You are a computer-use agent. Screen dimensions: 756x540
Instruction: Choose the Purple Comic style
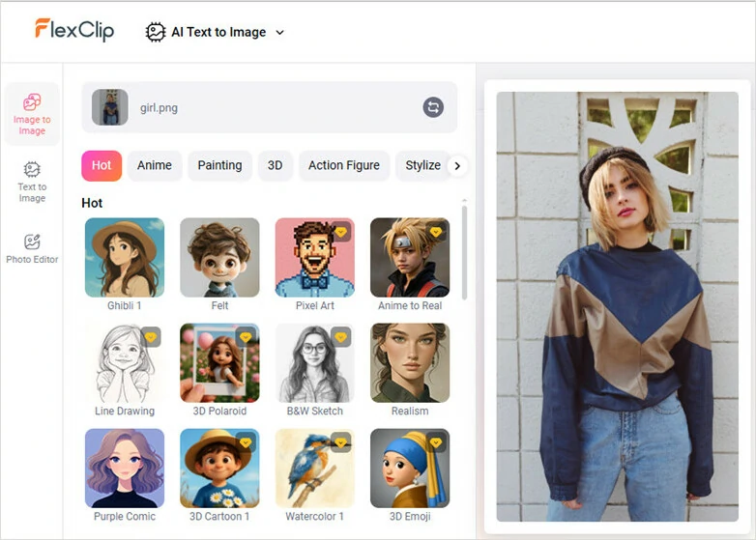[x=125, y=469]
